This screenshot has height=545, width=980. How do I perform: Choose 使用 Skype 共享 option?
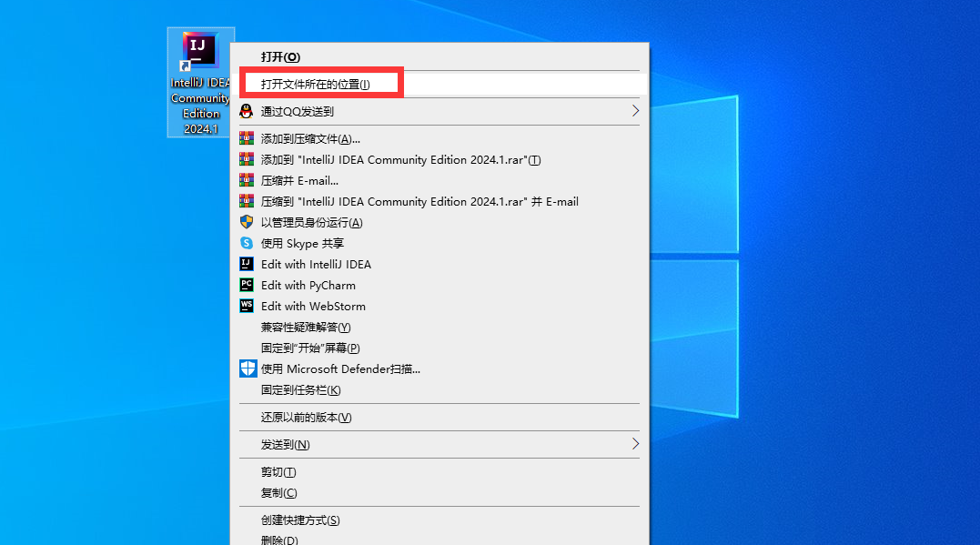tap(440, 243)
